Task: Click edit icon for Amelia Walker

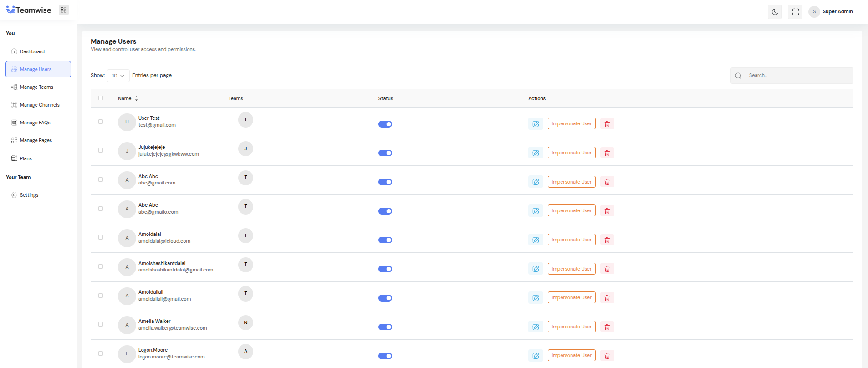Action: click(x=536, y=327)
